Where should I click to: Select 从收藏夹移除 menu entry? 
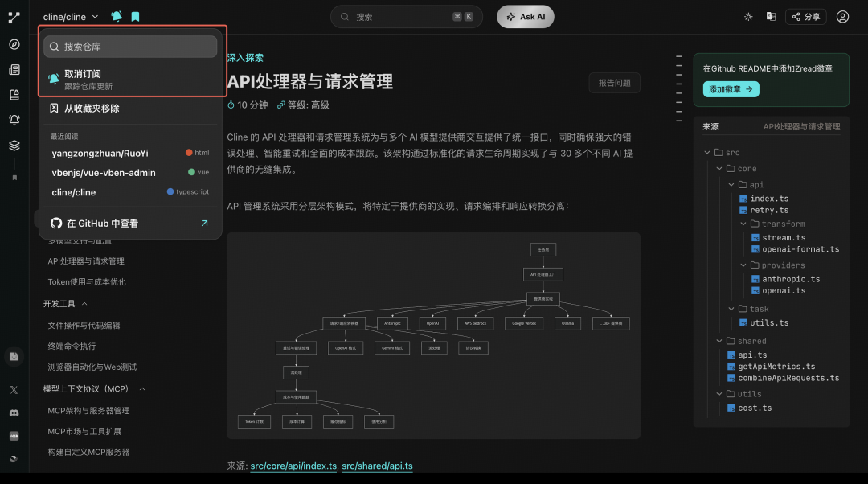click(131, 109)
